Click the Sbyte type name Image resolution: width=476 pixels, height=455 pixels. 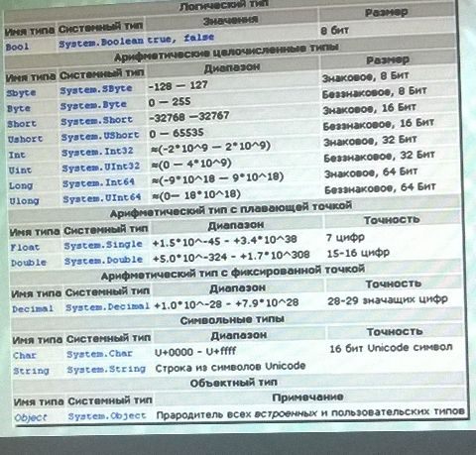click(x=21, y=93)
